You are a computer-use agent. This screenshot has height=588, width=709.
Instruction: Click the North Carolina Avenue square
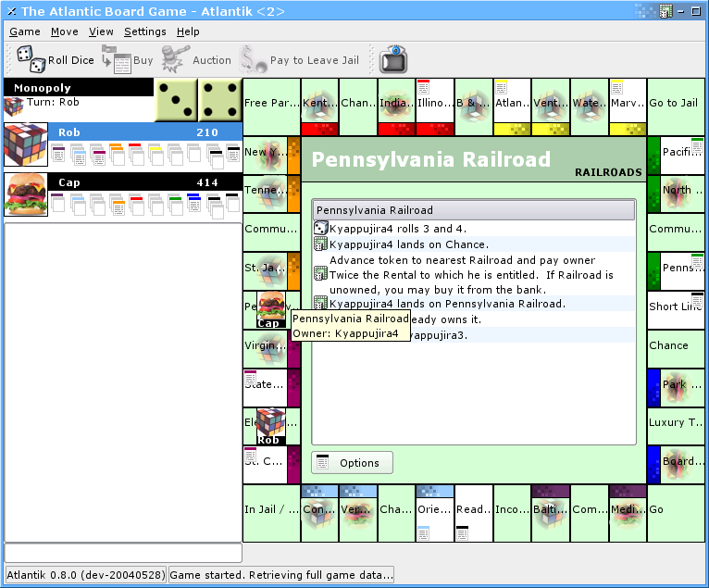676,194
